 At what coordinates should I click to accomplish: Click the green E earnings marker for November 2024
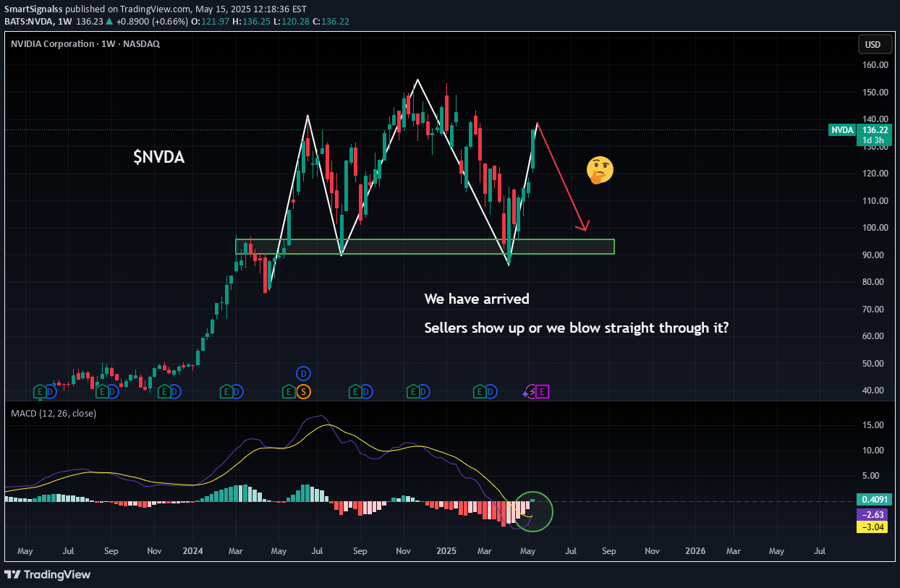tap(414, 392)
